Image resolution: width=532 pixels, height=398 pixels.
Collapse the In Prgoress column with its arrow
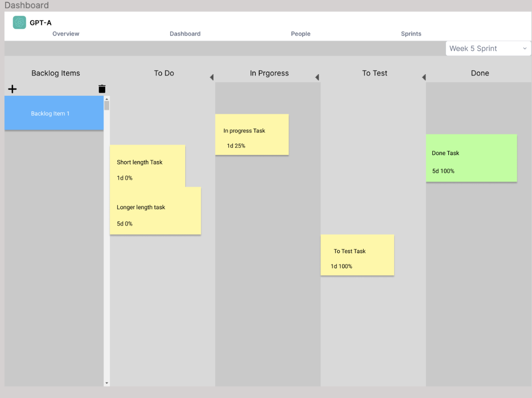[x=317, y=77]
